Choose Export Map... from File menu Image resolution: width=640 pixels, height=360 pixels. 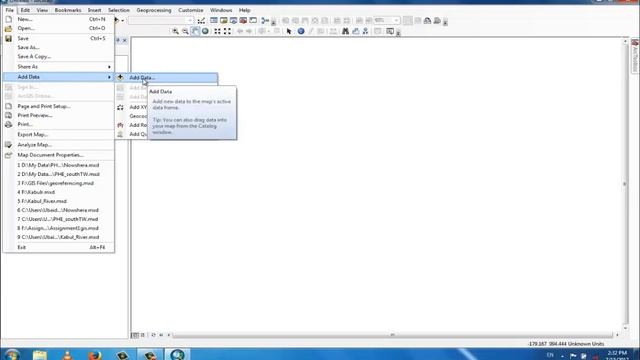(33, 134)
